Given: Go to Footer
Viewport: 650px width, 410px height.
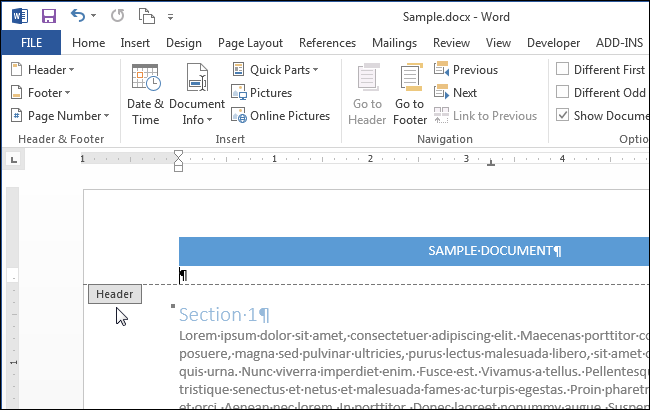Looking at the screenshot, I should [x=410, y=94].
